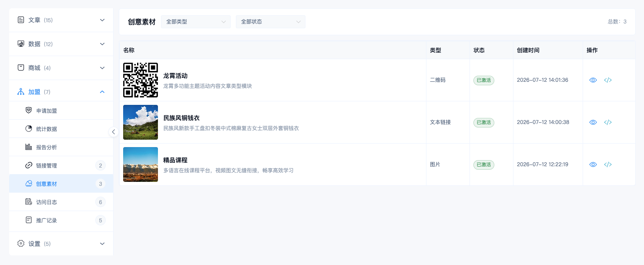Click timestamp 2026-07-12 14:01:36
644x265 pixels.
(543, 80)
